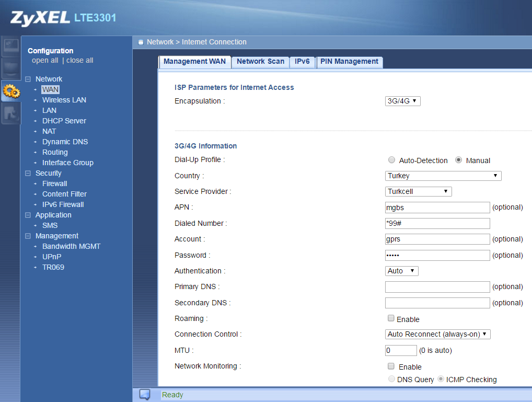Switch to the PIN Management tab
Image resolution: width=532 pixels, height=402 pixels.
pos(350,62)
